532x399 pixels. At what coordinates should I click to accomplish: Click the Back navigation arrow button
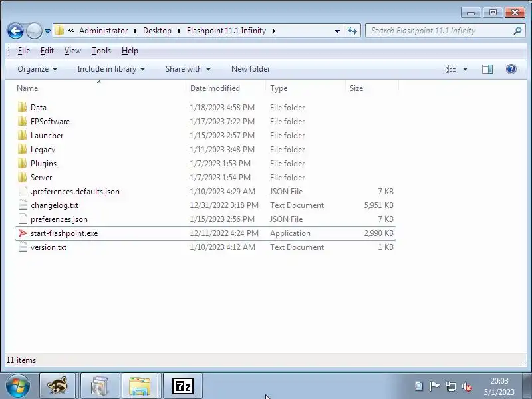tap(15, 31)
